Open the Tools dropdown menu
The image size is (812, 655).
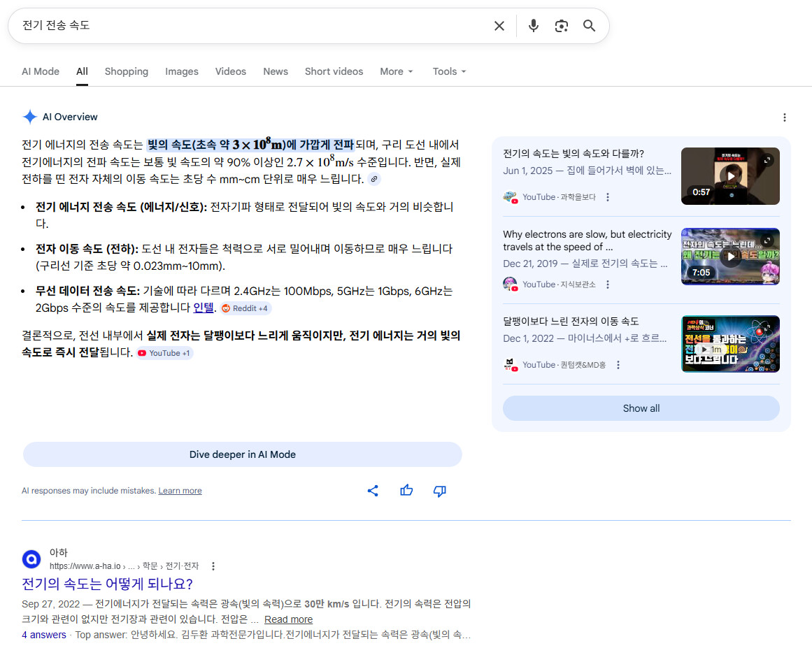[x=449, y=71]
